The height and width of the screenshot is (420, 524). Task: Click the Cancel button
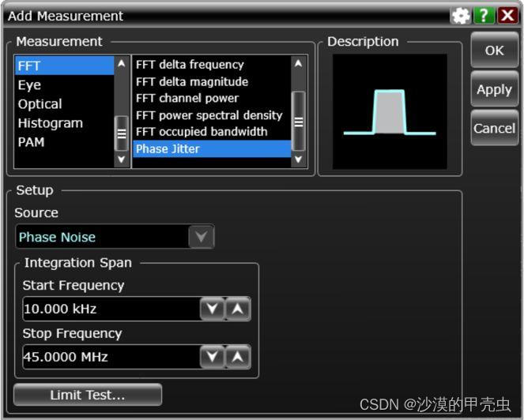(x=494, y=128)
